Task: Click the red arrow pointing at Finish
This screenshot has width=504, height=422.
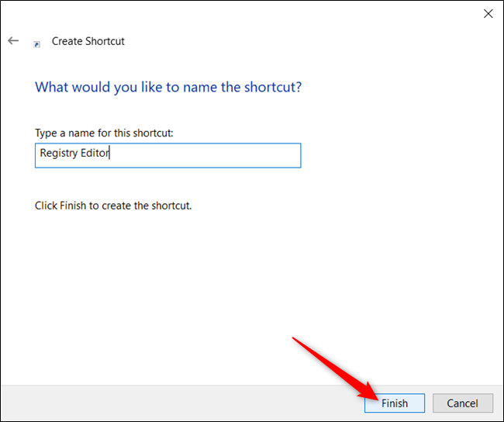Action: [x=334, y=368]
